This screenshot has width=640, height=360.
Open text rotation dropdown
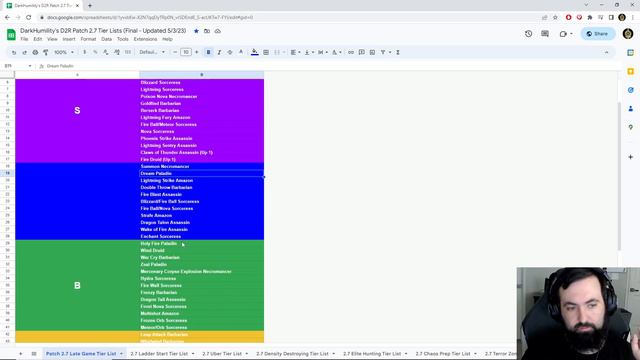[x=336, y=52]
